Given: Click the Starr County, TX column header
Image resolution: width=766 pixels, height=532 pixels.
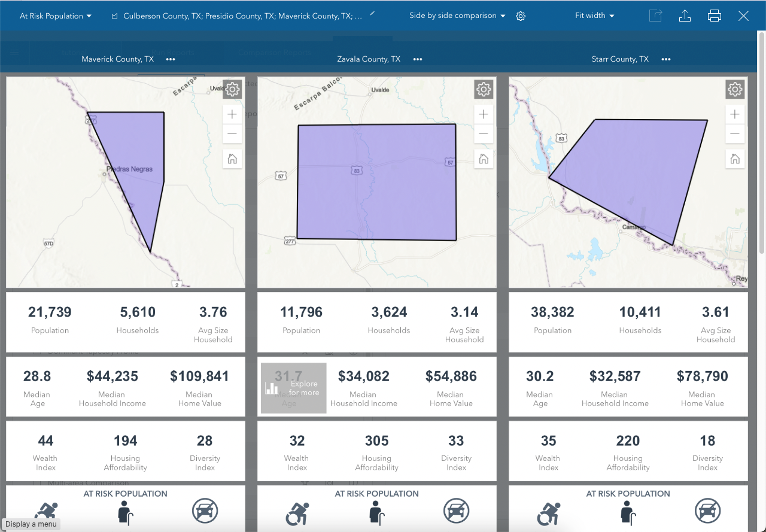Looking at the screenshot, I should pyautogui.click(x=620, y=59).
